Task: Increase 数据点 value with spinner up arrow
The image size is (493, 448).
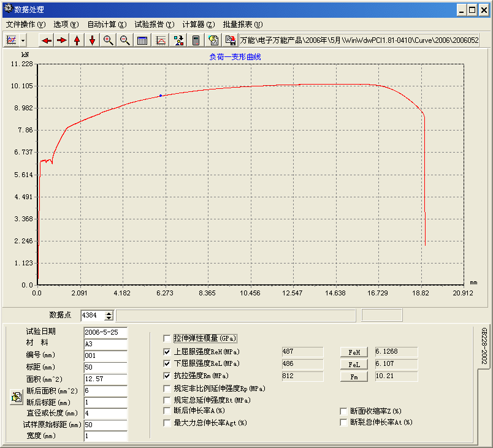Action: pos(109,313)
